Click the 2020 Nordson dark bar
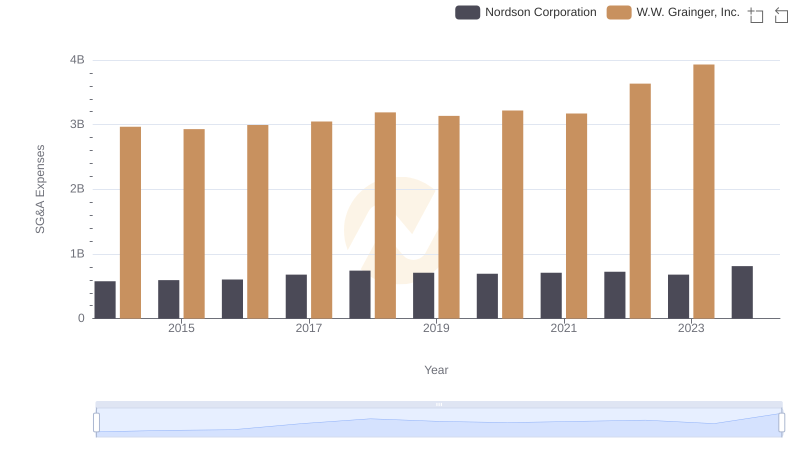The width and height of the screenshot is (800, 461). [487, 296]
